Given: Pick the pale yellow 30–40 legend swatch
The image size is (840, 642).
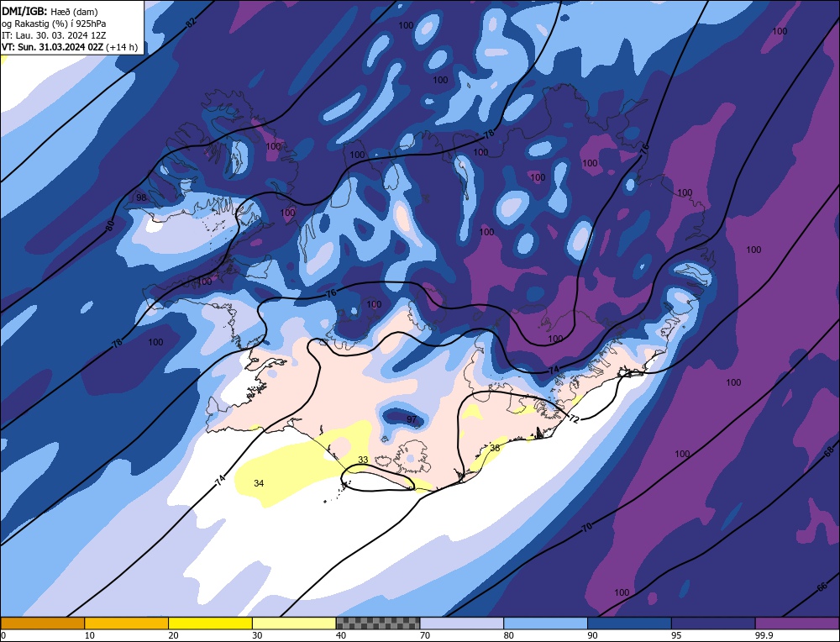Looking at the screenshot, I should click(294, 623).
